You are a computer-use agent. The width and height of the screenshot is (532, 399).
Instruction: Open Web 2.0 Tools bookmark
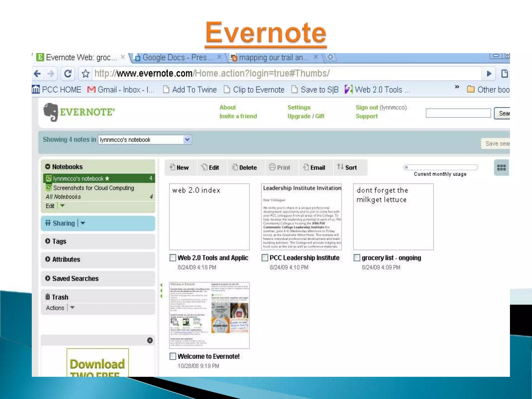click(x=377, y=90)
